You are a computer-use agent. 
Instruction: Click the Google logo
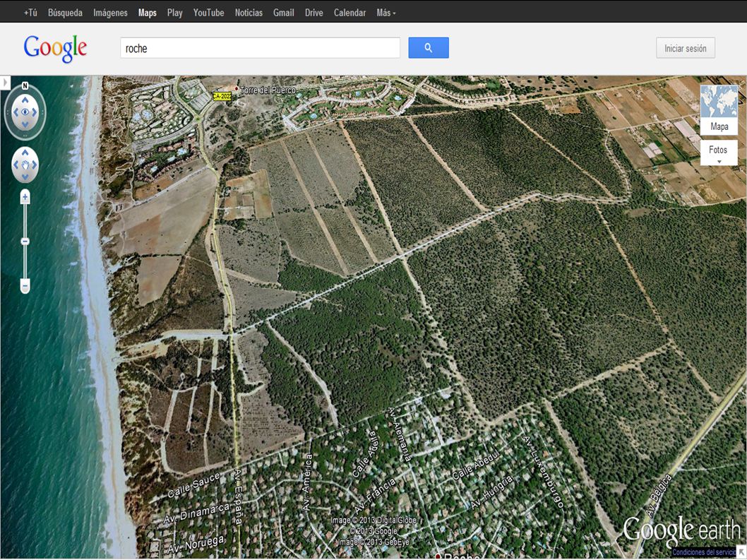click(55, 48)
